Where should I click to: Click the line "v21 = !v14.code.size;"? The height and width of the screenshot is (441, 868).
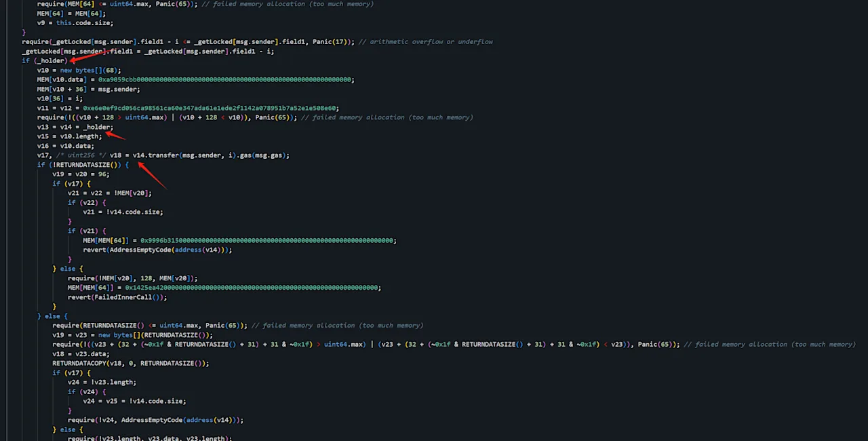click(123, 212)
